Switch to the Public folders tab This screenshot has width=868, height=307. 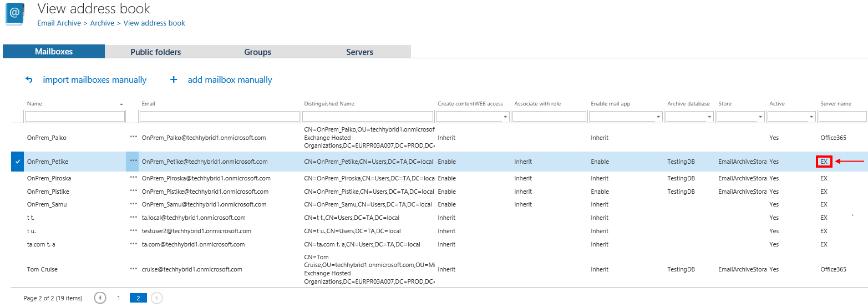[156, 52]
